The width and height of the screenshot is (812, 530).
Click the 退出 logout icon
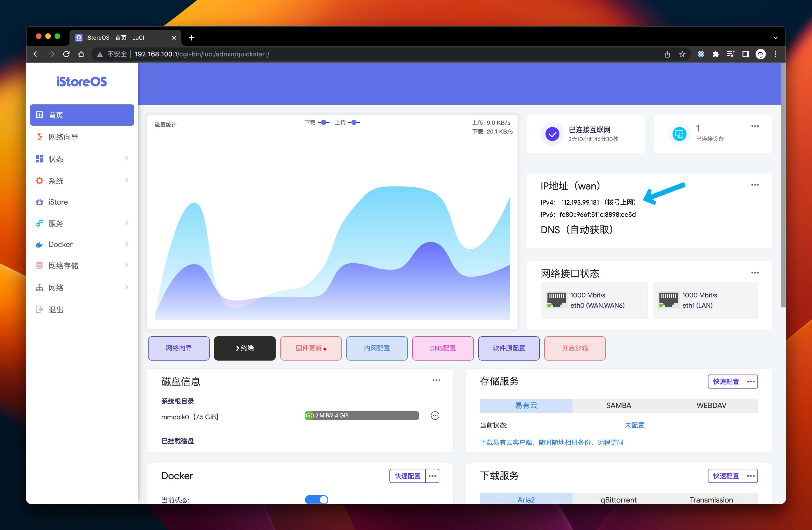[x=40, y=309]
